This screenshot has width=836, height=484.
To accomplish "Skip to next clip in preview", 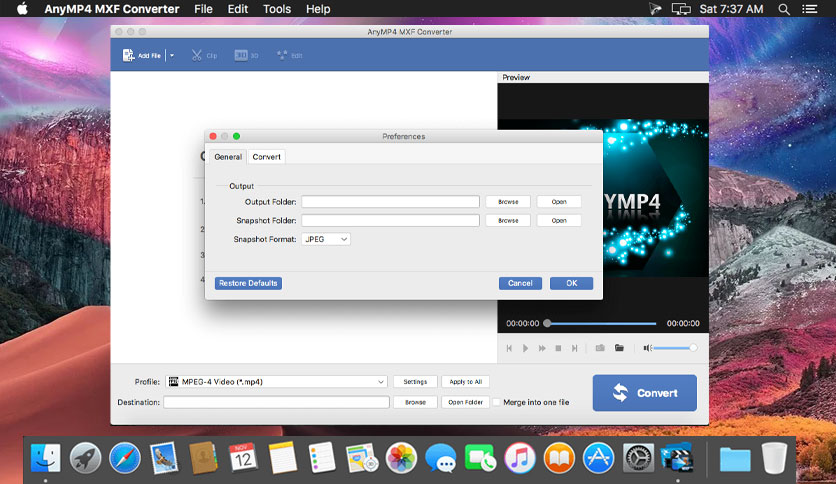I will (x=574, y=348).
